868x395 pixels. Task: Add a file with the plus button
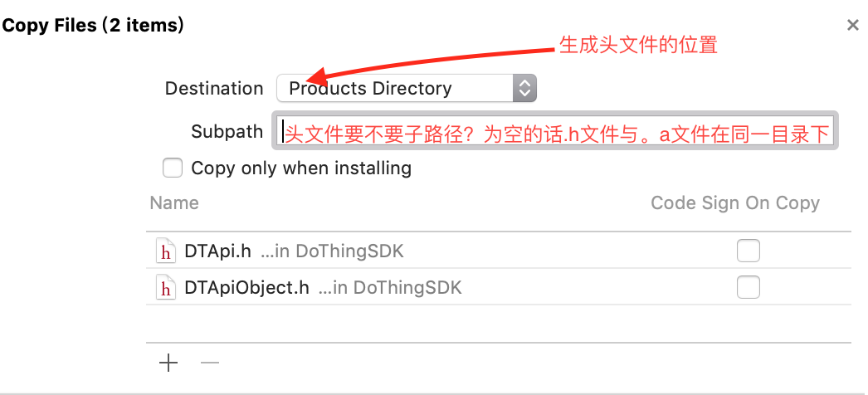pos(168,363)
